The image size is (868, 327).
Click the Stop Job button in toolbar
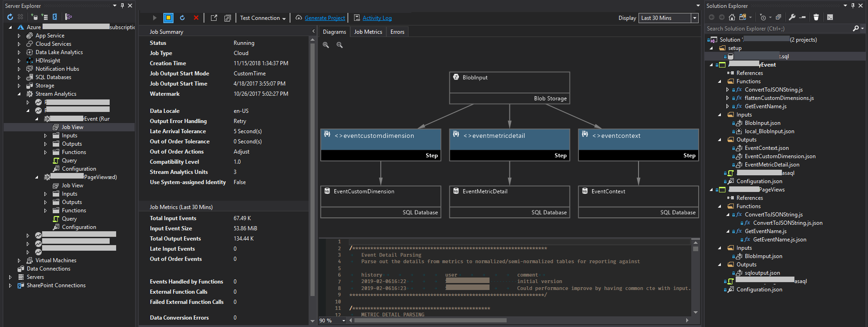coord(168,18)
